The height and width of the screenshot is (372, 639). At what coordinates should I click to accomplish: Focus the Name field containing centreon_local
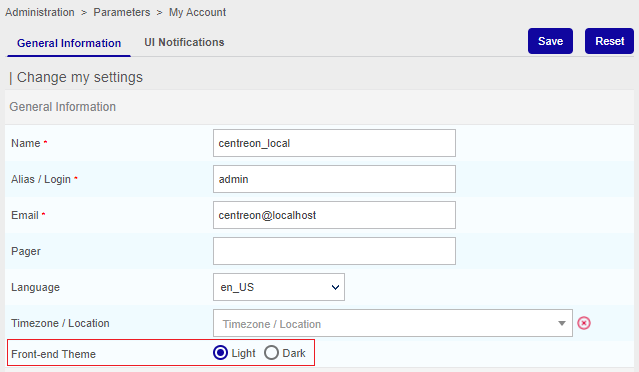[334, 143]
